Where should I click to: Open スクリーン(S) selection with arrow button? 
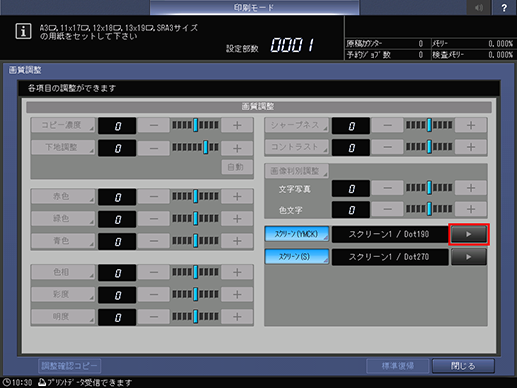tap(469, 257)
